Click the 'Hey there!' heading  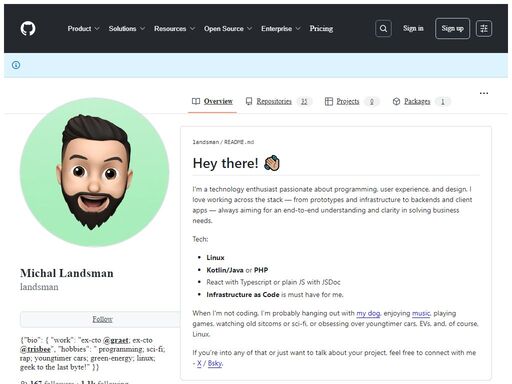click(236, 163)
